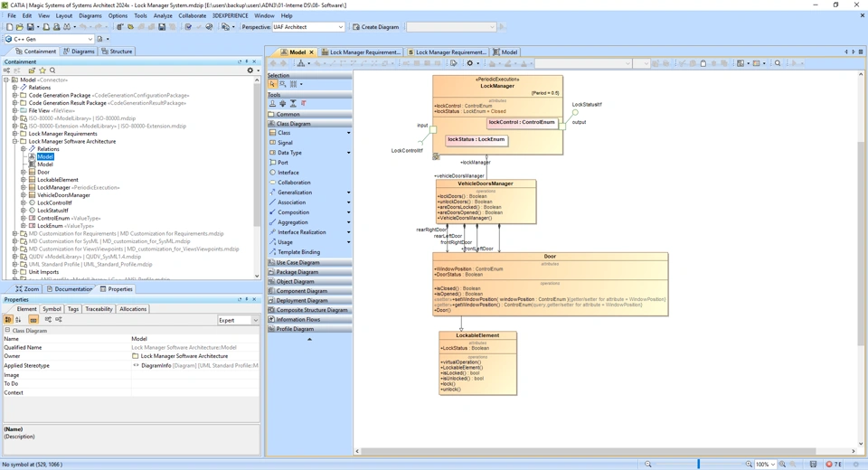Select the Class tool in palette
This screenshot has width=868, height=470.
click(284, 133)
